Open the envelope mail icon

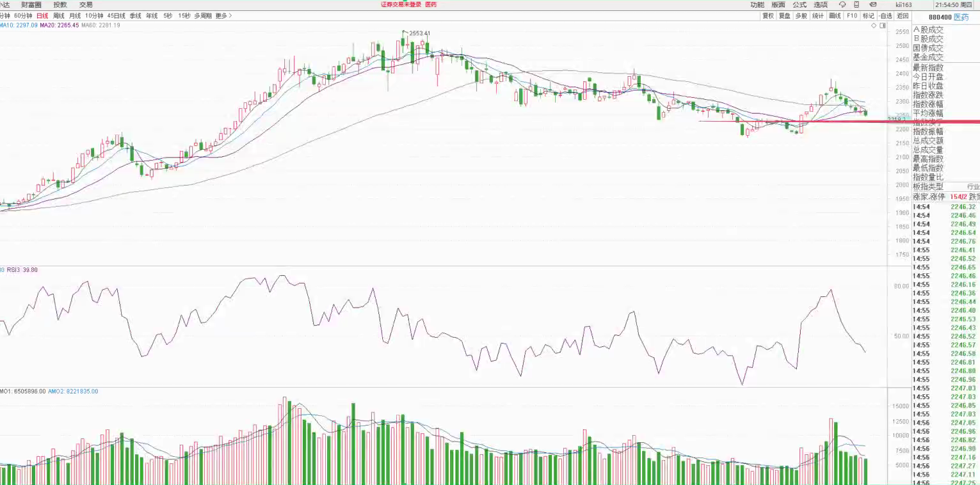(872, 4)
